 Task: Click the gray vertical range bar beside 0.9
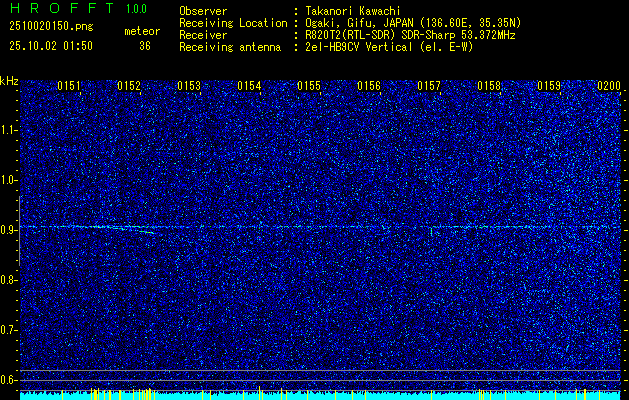(19, 231)
